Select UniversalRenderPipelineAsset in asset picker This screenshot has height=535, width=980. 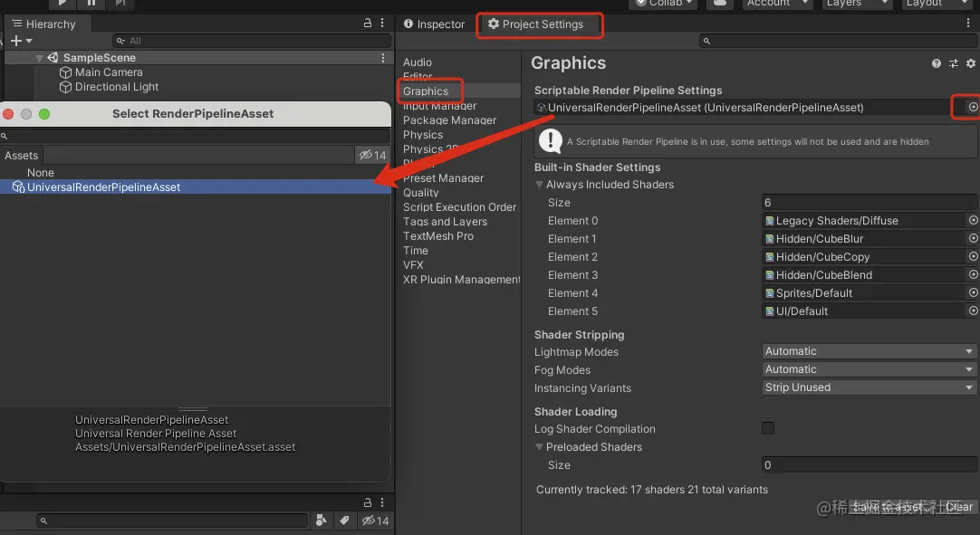coord(195,186)
